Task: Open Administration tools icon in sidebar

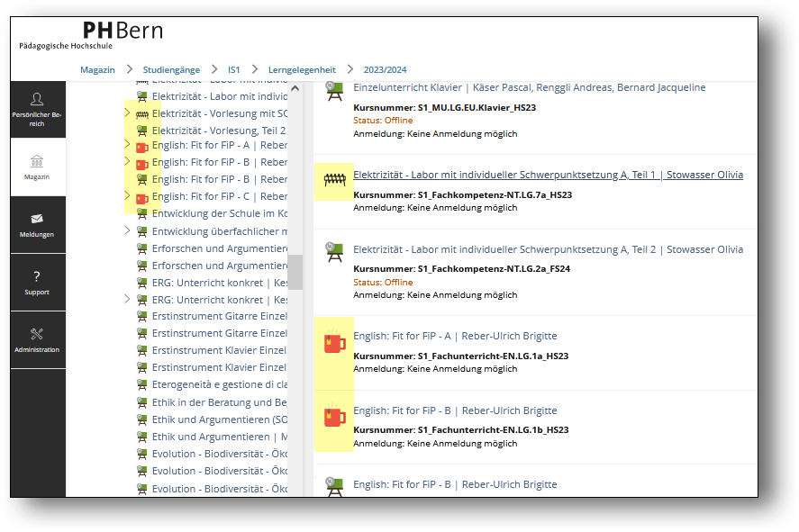Action: (x=37, y=334)
